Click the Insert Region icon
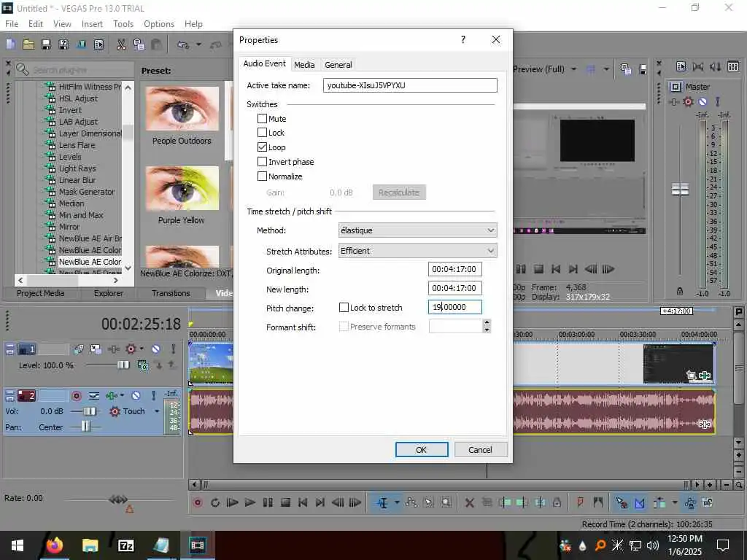This screenshot has height=560, width=747. coord(598,502)
